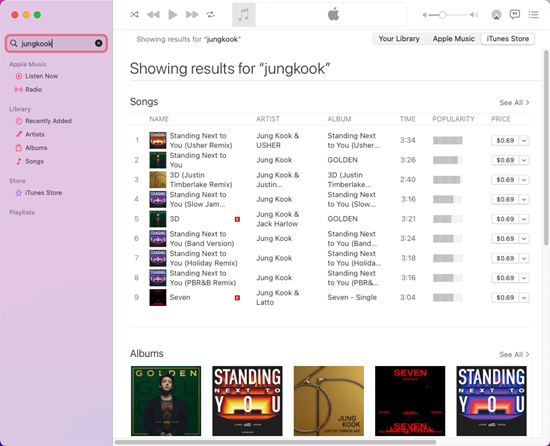This screenshot has width=550, height=446.
Task: Open the GOLDEN album cover
Action: click(x=166, y=401)
